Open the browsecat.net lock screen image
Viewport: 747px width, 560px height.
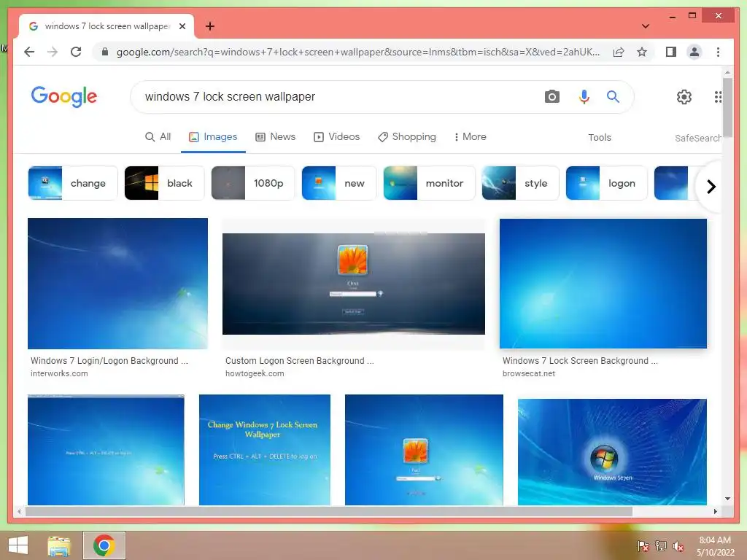(x=603, y=284)
